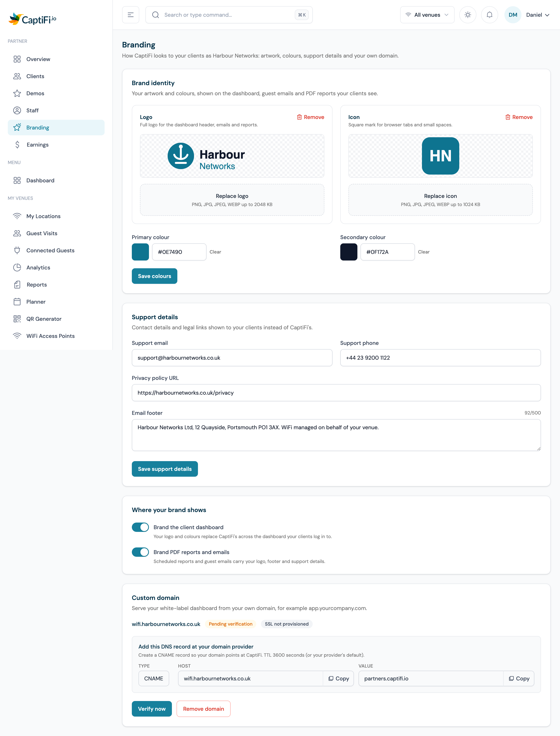Click the QR Generator icon
This screenshot has height=736, width=560.
click(x=17, y=319)
